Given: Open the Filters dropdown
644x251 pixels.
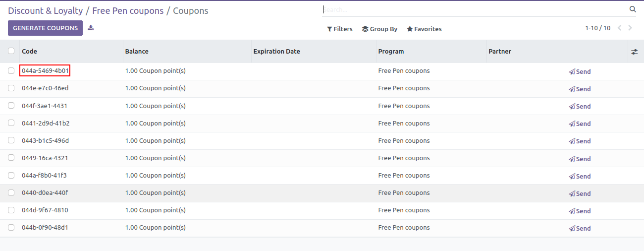Looking at the screenshot, I should [x=340, y=29].
